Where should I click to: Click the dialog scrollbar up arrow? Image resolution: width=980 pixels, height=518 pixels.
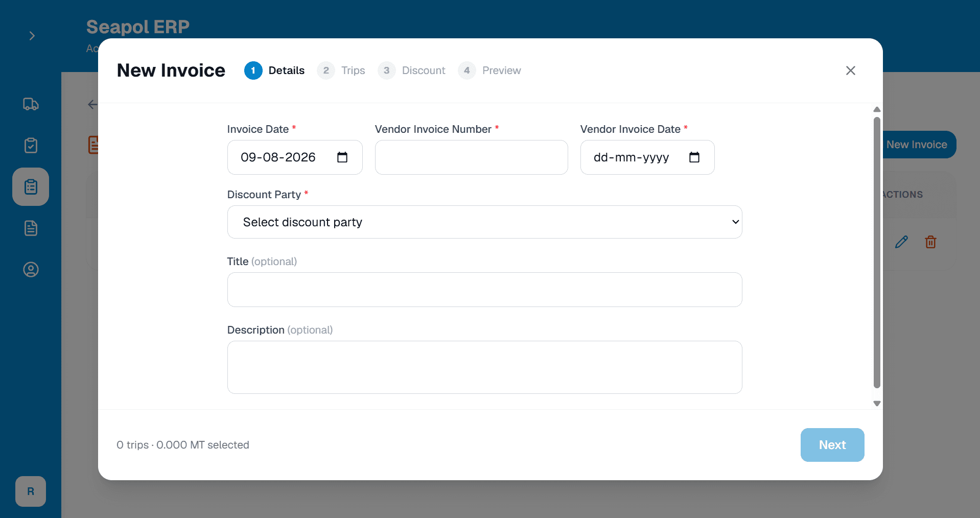tap(877, 109)
